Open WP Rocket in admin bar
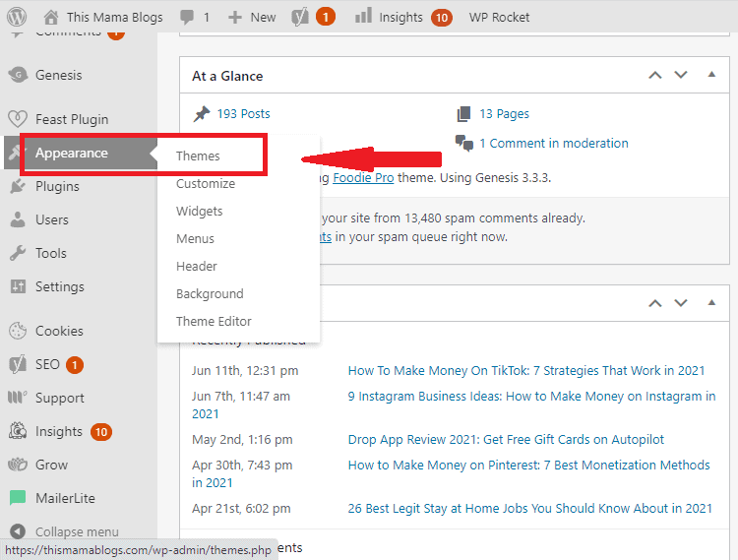Image resolution: width=738 pixels, height=560 pixels. click(x=499, y=18)
